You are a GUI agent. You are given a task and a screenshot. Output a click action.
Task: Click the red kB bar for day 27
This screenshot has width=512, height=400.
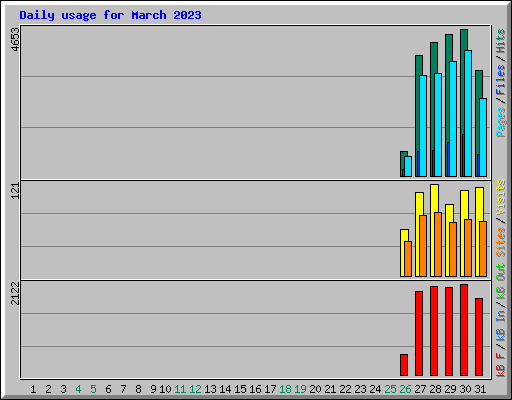pos(419,334)
